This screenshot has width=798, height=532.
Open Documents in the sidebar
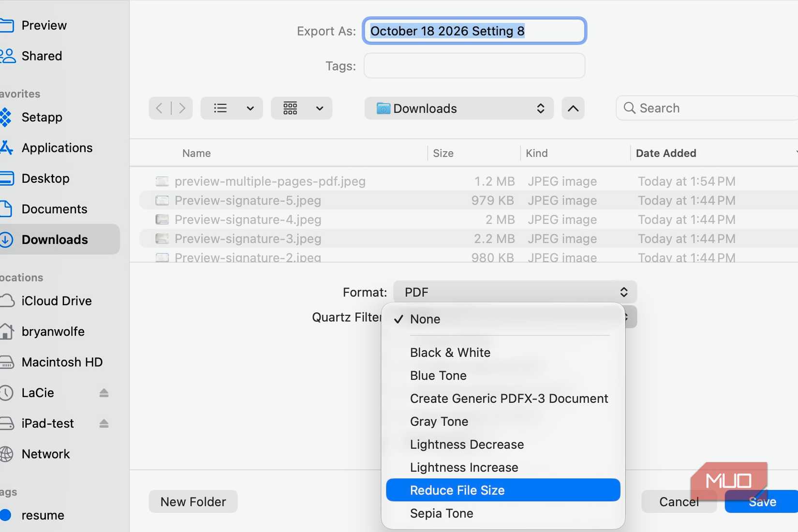point(54,209)
